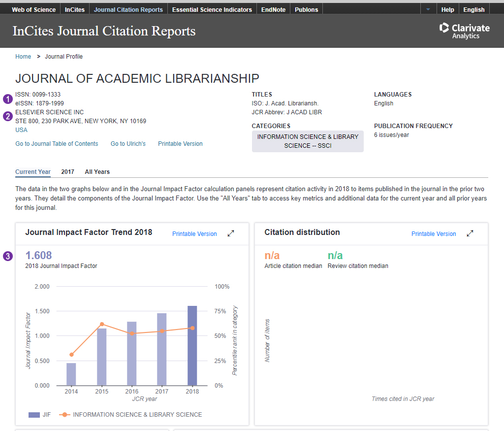Go to Journal Table of Contents
The height and width of the screenshot is (431, 504).
click(57, 144)
